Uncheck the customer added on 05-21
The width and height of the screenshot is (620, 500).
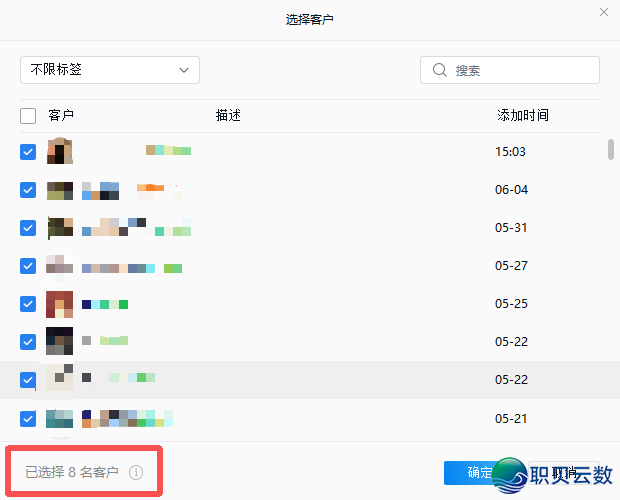28,419
